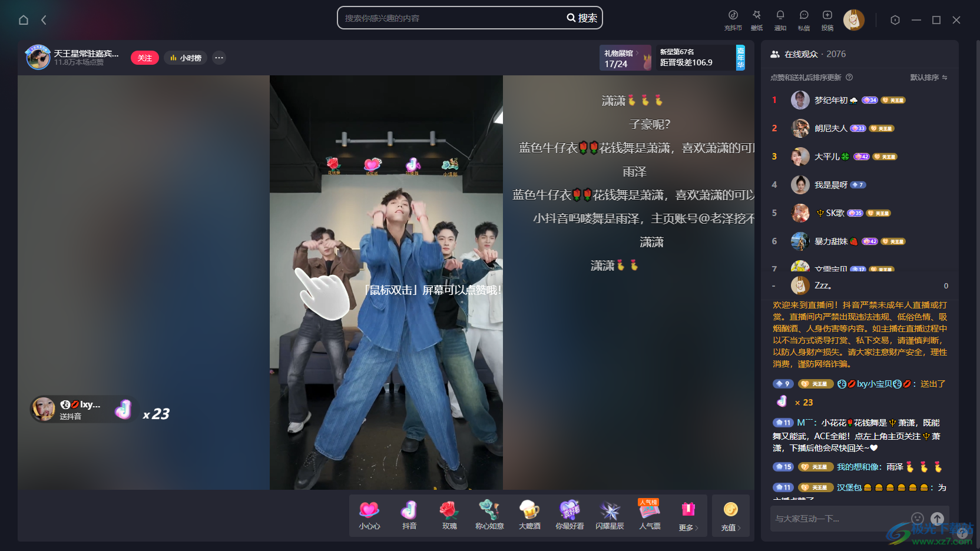The image size is (980, 551).
Task: Open 私信 private messages
Action: (x=804, y=20)
